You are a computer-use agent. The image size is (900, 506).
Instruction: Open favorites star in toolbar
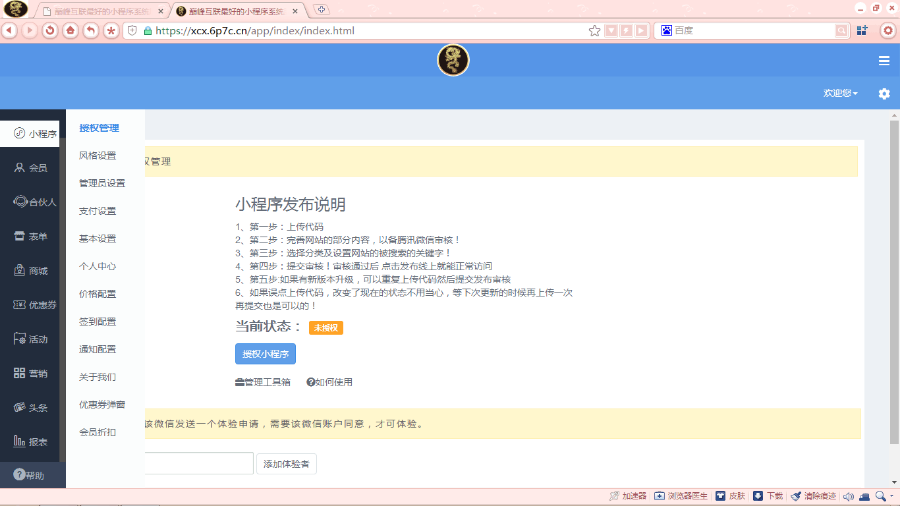(x=111, y=30)
